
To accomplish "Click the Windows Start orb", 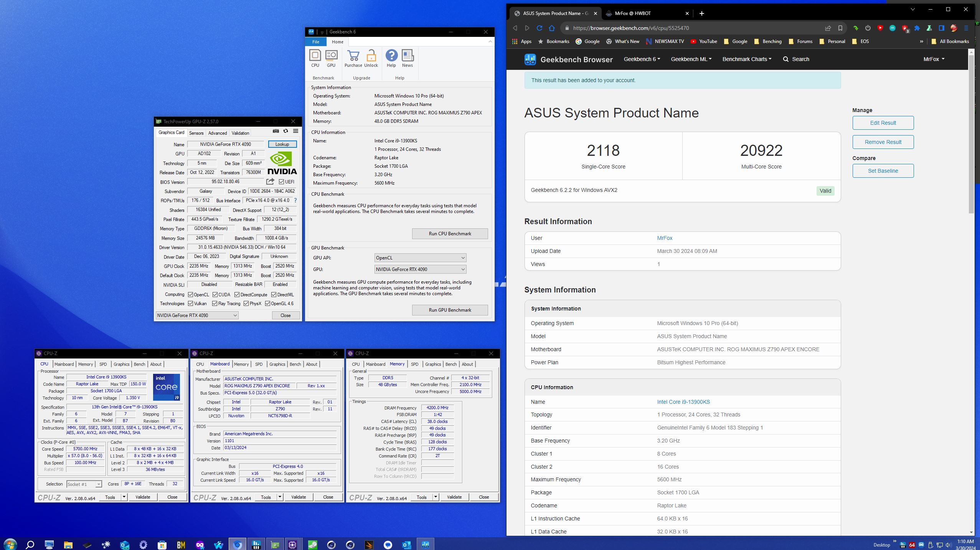I will click(10, 544).
